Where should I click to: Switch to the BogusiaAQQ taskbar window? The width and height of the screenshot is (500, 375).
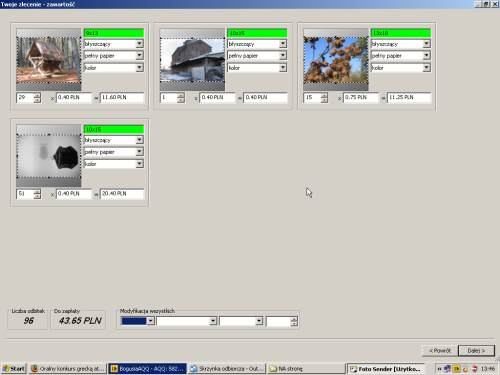[147, 369]
